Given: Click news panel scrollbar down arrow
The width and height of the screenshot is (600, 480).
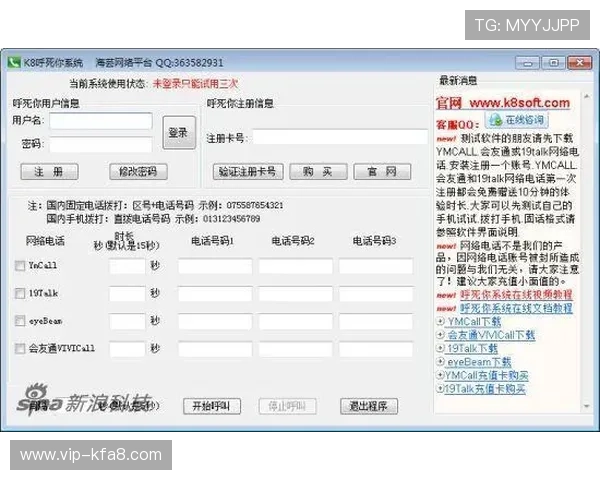Looking at the screenshot, I should tap(586, 406).
